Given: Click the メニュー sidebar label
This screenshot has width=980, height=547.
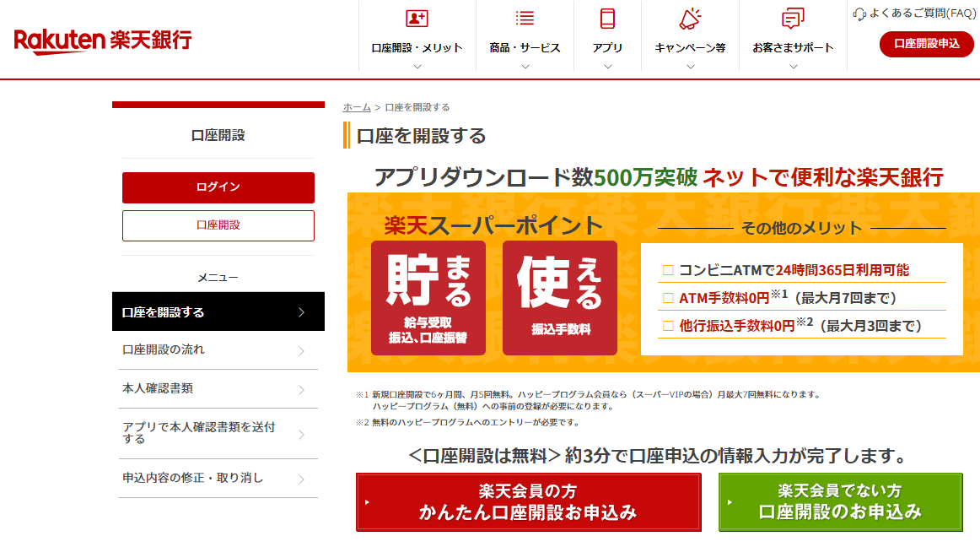Looking at the screenshot, I should (x=218, y=277).
